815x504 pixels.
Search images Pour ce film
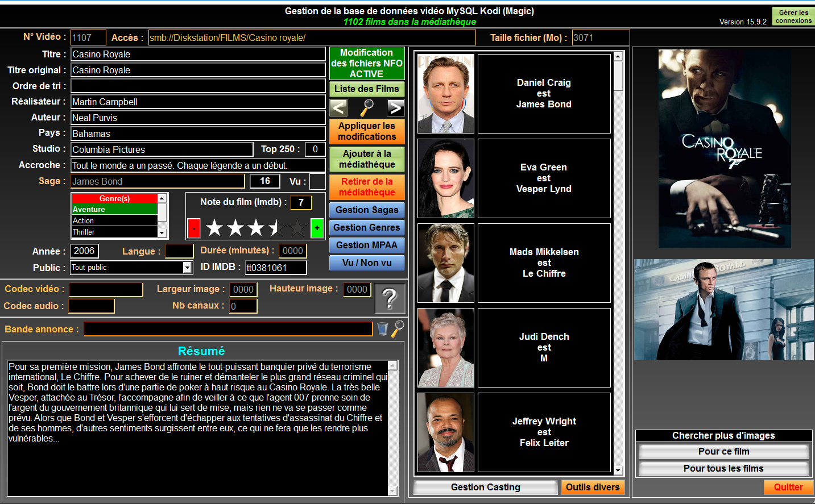(724, 451)
